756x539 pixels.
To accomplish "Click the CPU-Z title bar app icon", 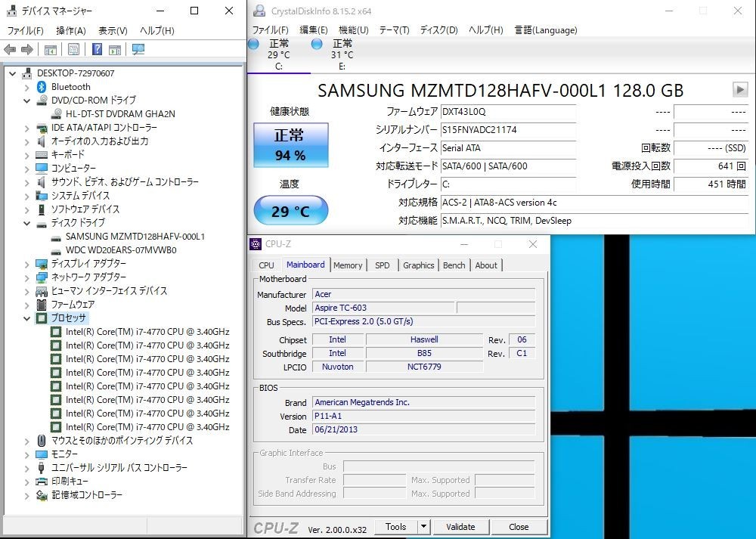I will click(x=256, y=244).
